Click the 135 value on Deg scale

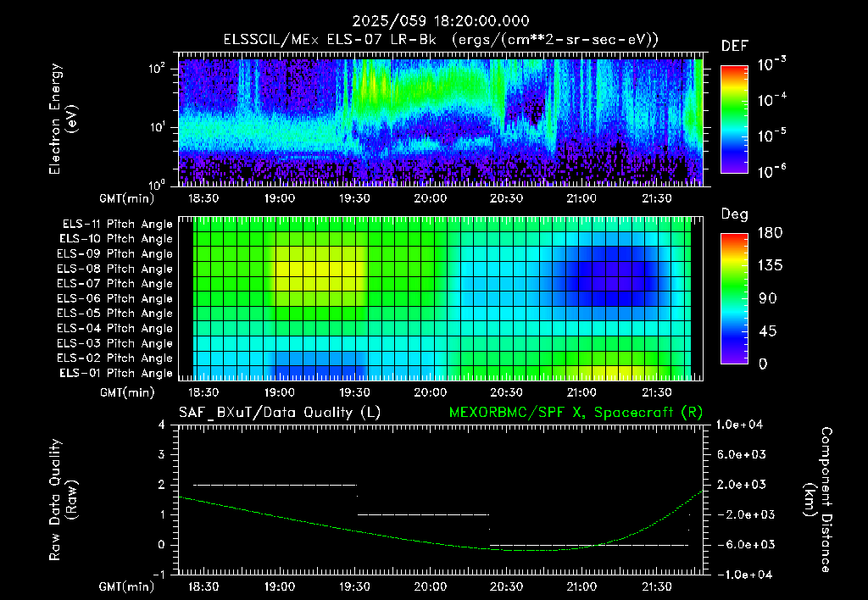click(x=770, y=266)
